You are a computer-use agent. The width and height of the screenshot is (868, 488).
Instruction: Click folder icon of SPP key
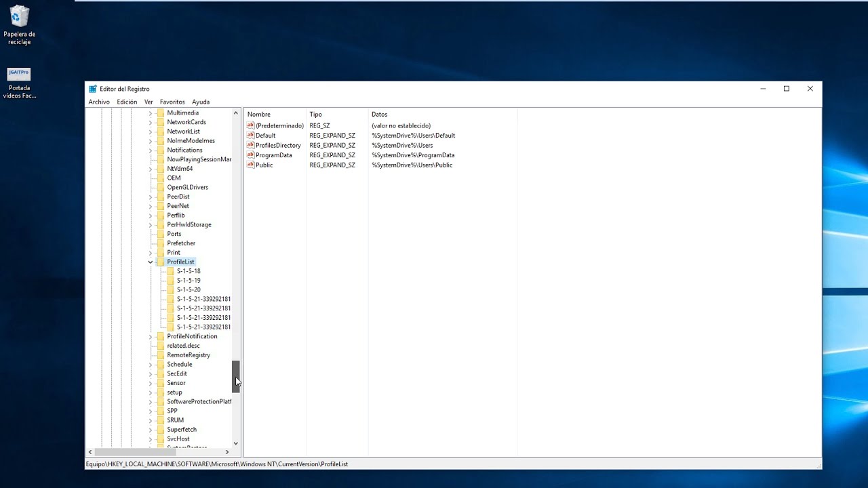[161, 411]
